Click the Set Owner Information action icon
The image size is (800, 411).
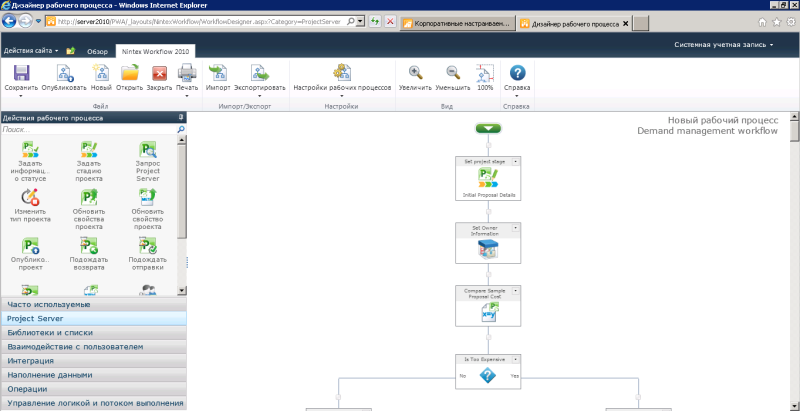click(488, 249)
